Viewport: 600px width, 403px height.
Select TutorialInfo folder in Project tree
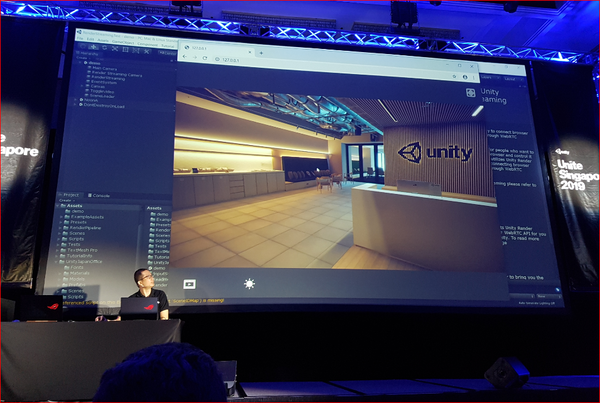pos(76,256)
